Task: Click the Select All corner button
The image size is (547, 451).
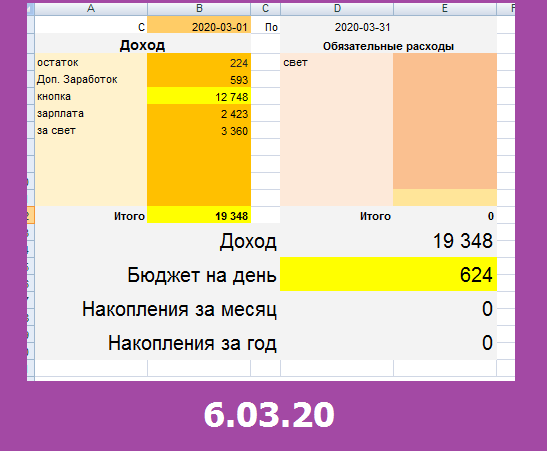Action: [x=31, y=9]
